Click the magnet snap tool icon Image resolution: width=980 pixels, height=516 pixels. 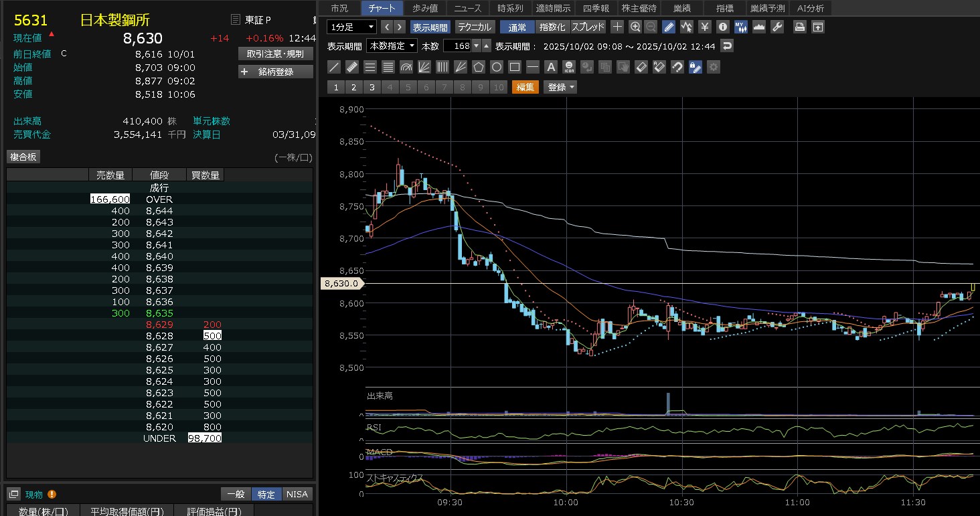(677, 67)
